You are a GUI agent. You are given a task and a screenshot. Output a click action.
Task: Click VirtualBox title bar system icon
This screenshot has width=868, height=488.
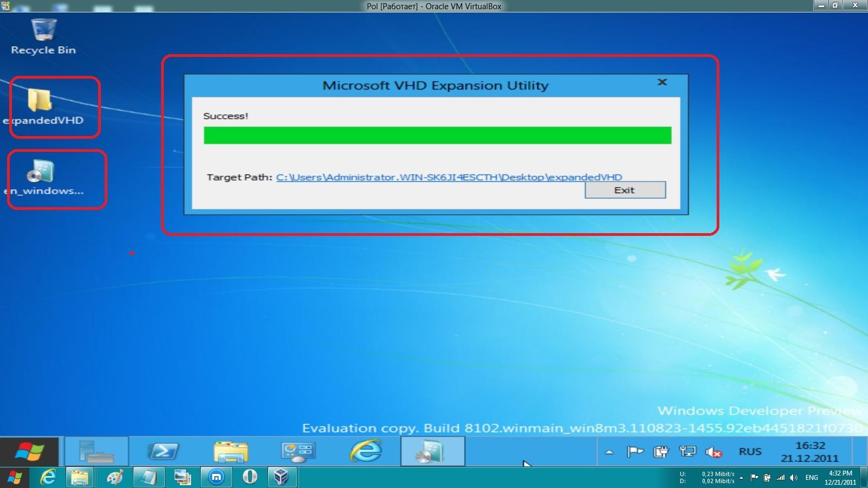click(x=5, y=6)
